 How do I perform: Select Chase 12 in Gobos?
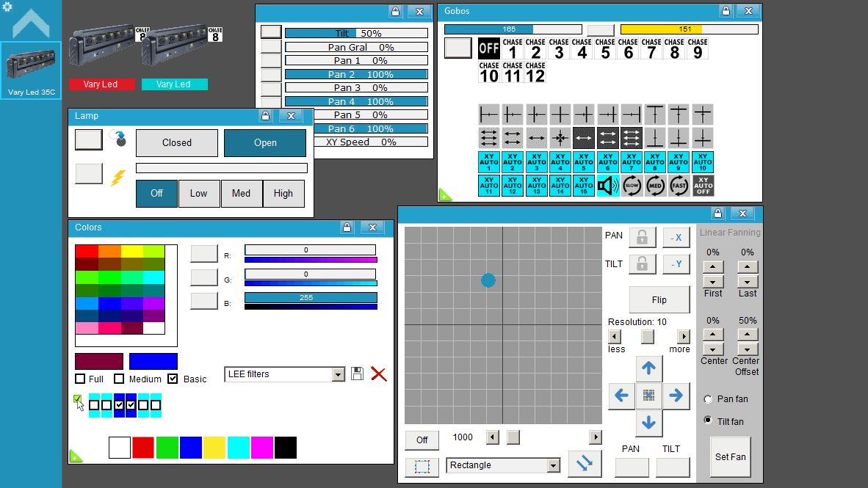[x=535, y=72]
